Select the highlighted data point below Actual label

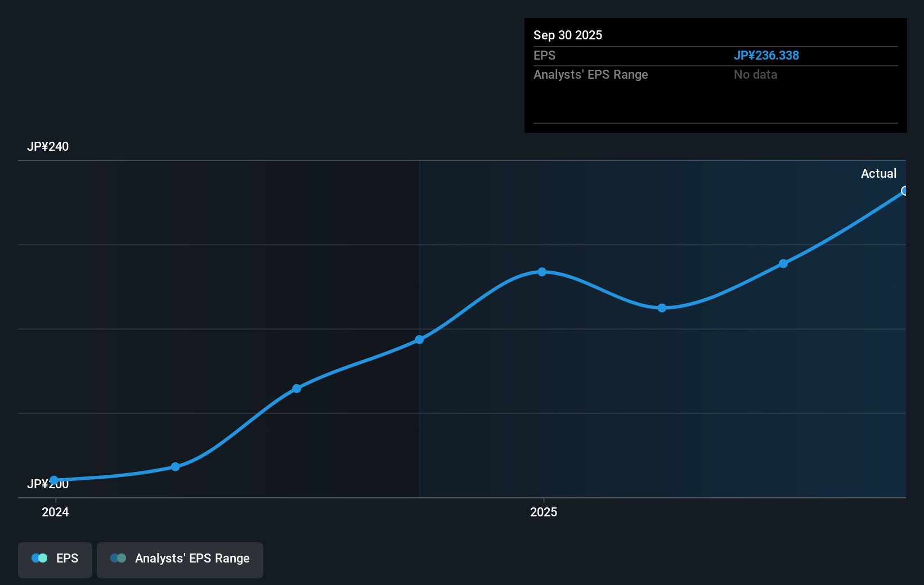point(904,192)
